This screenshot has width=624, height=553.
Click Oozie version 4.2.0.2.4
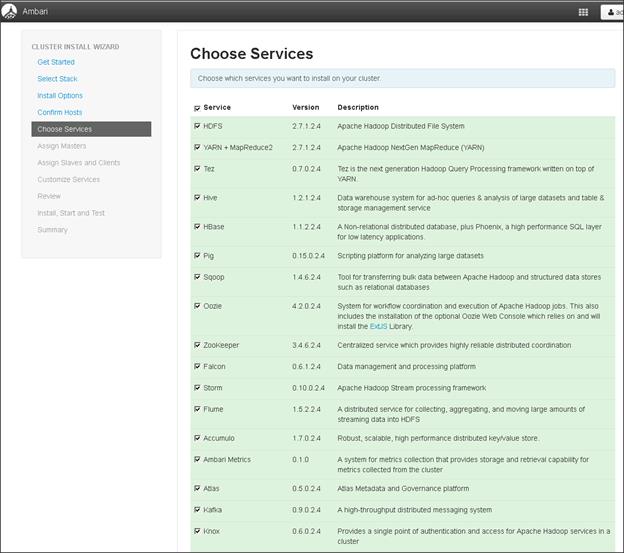[306, 306]
